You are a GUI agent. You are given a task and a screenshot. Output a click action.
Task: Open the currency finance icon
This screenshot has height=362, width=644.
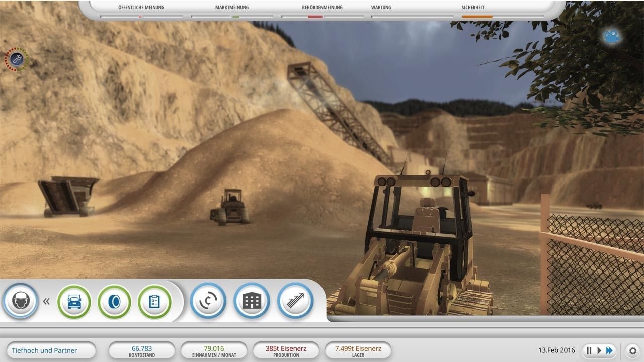208,301
